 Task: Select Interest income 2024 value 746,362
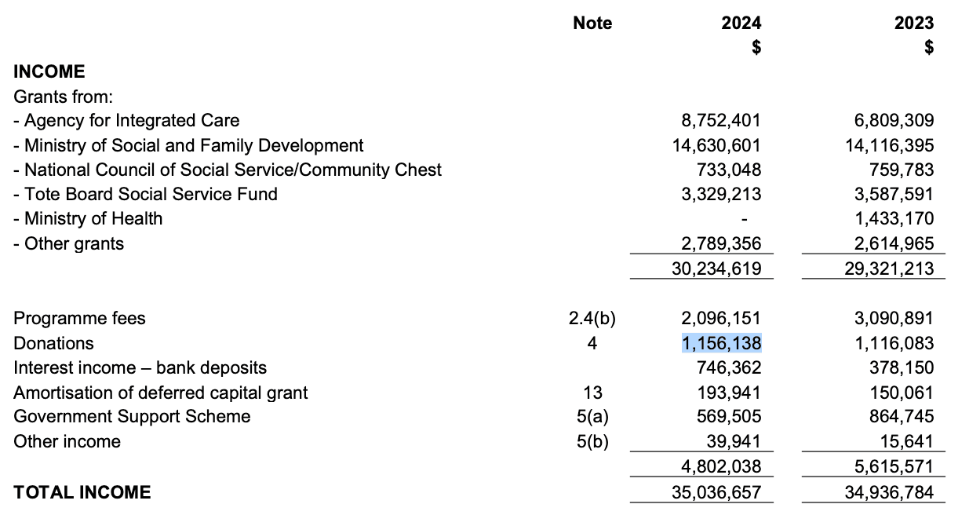point(728,367)
